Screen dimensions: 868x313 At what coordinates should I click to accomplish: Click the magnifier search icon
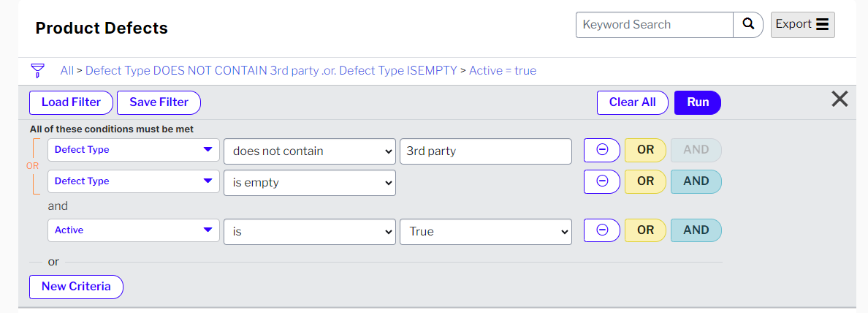coord(748,24)
